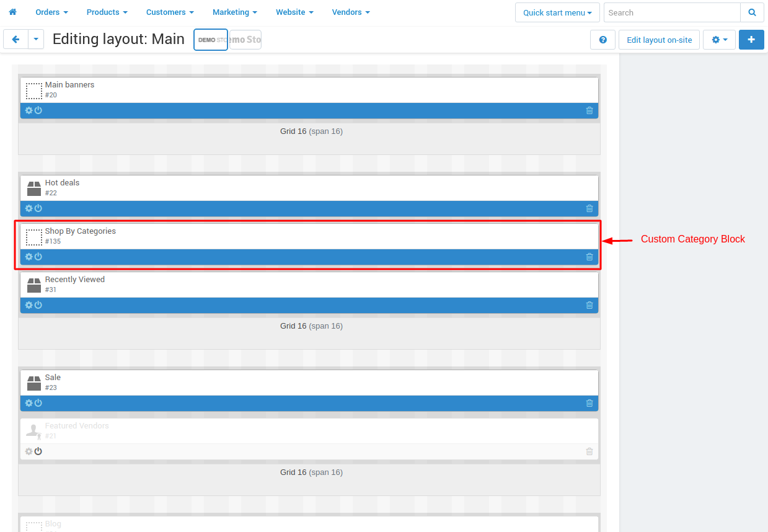Delete the Shop By Categories block
Image resolution: width=768 pixels, height=532 pixels.
click(589, 257)
